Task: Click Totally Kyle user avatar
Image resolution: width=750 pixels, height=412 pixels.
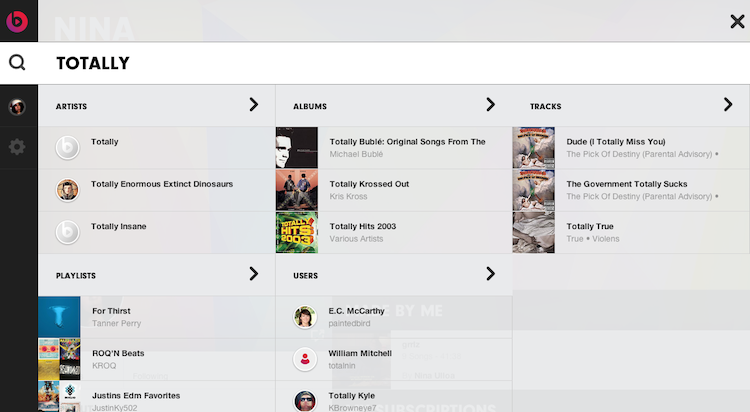Action: click(x=305, y=401)
